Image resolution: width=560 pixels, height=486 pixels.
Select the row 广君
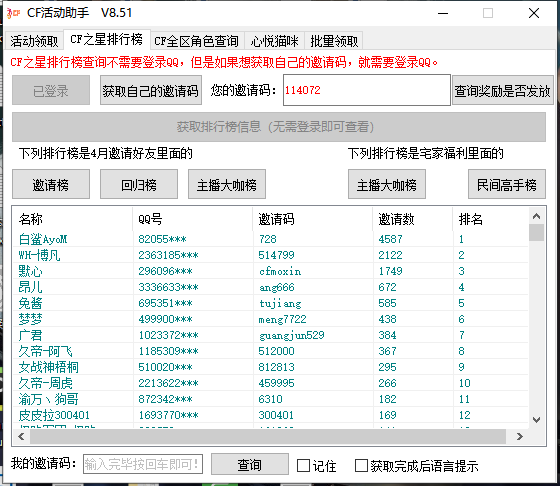point(270,335)
